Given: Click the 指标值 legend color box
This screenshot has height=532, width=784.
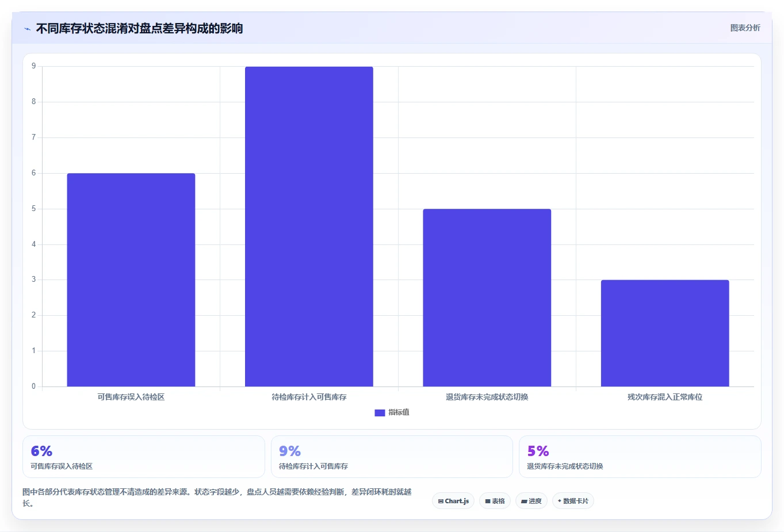Looking at the screenshot, I should pos(380,413).
